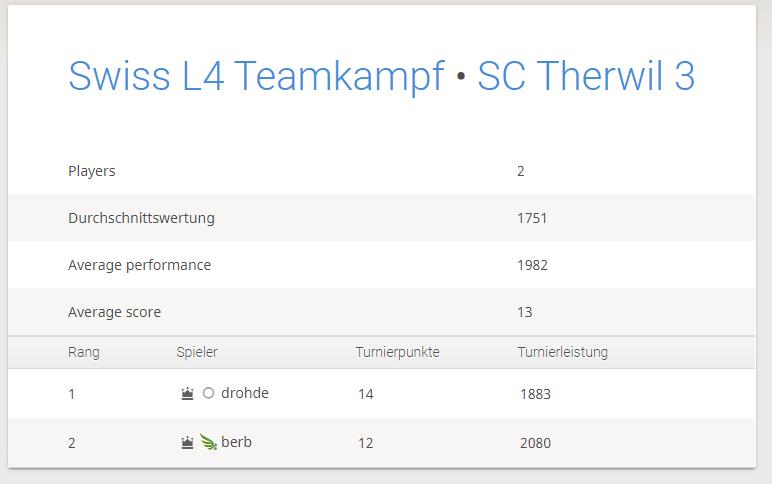The image size is (772, 484).
Task: Open player berb's profile
Action: pos(236,442)
